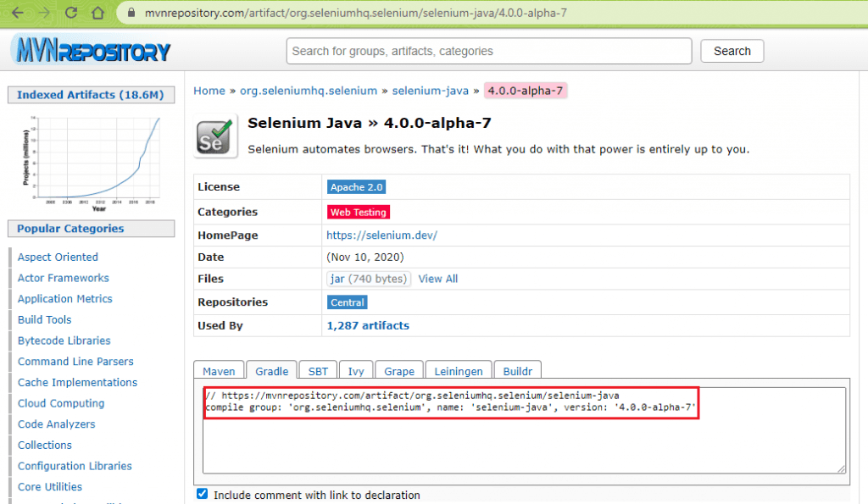Image resolution: width=868 pixels, height=504 pixels.
Task: Click the browser forward arrow
Action: tap(43, 13)
